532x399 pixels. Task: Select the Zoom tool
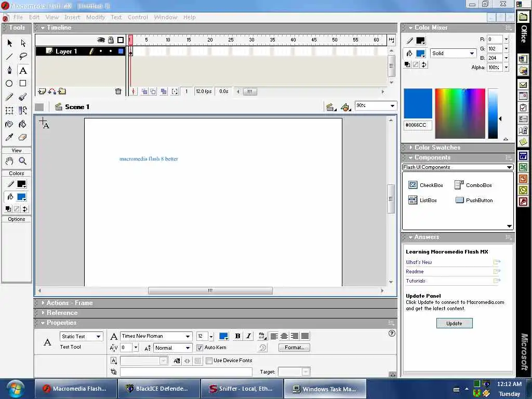point(23,161)
